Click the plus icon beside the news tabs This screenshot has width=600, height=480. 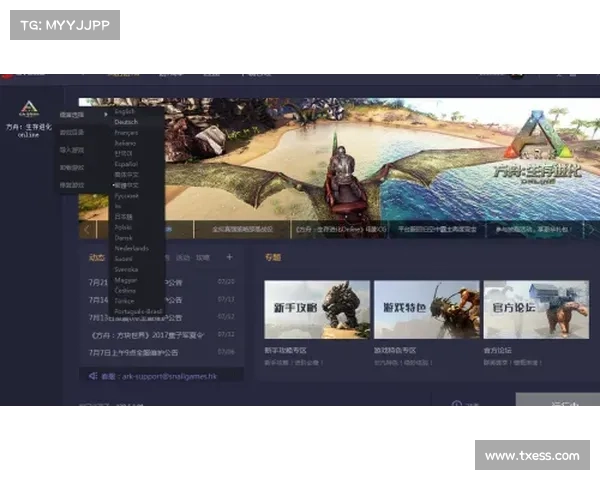pyautogui.click(x=230, y=257)
